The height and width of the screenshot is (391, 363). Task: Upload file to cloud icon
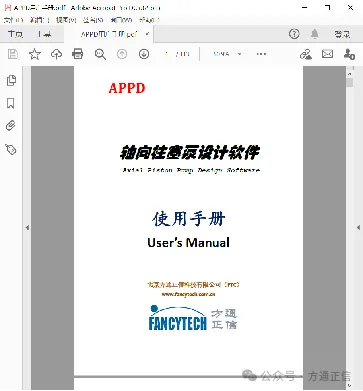[x=56, y=54]
